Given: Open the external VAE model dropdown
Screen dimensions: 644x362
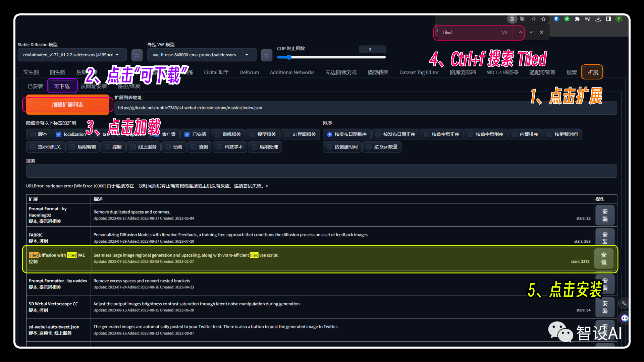Looking at the screenshot, I should click(202, 55).
